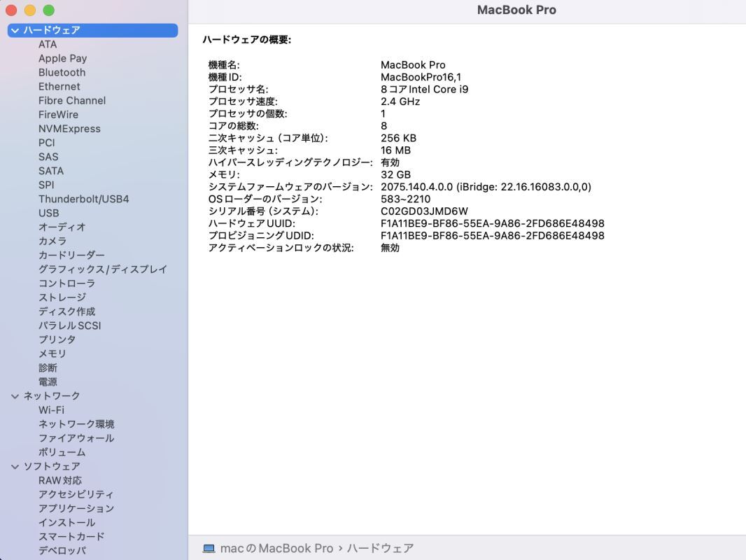746x560 pixels.
Task: Select USB under ハードウェア
Action: (x=48, y=213)
